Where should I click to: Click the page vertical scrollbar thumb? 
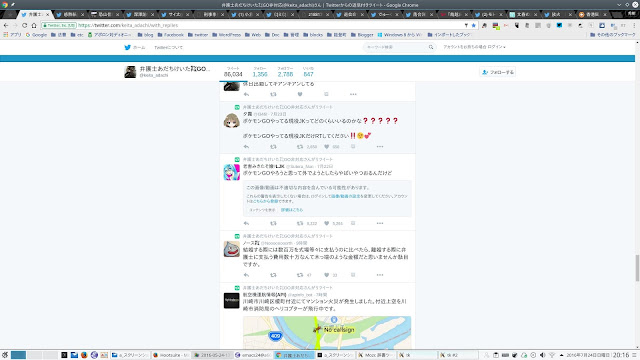point(637,268)
